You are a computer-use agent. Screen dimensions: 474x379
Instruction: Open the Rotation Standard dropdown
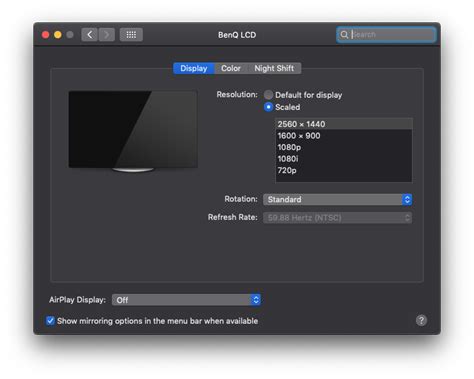[337, 199]
